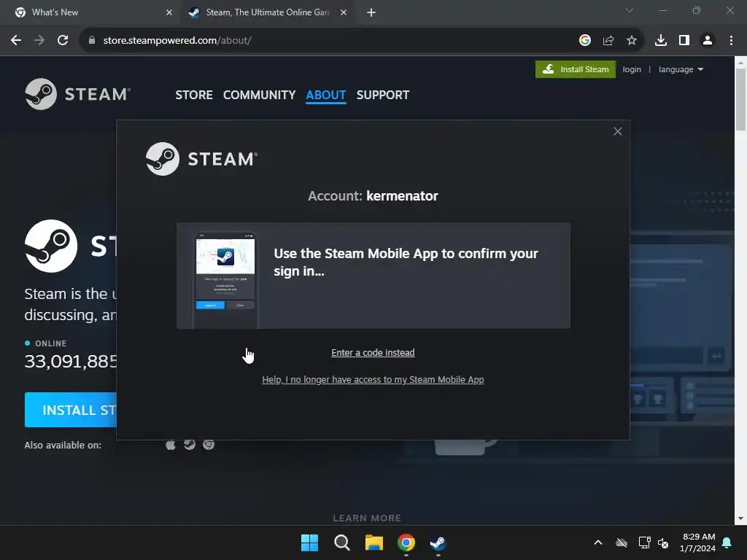
Task: Open File Explorer from taskbar
Action: point(374,542)
